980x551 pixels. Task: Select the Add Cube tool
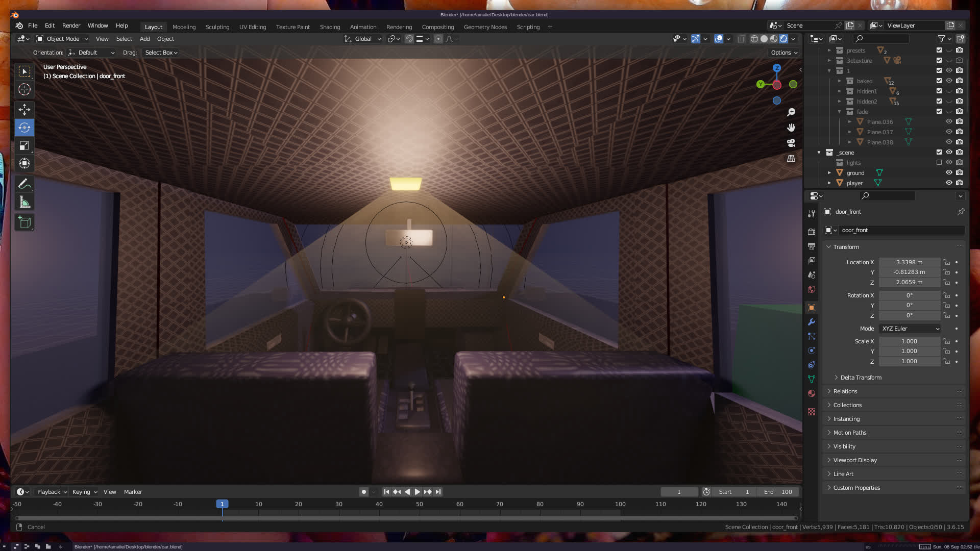24,222
